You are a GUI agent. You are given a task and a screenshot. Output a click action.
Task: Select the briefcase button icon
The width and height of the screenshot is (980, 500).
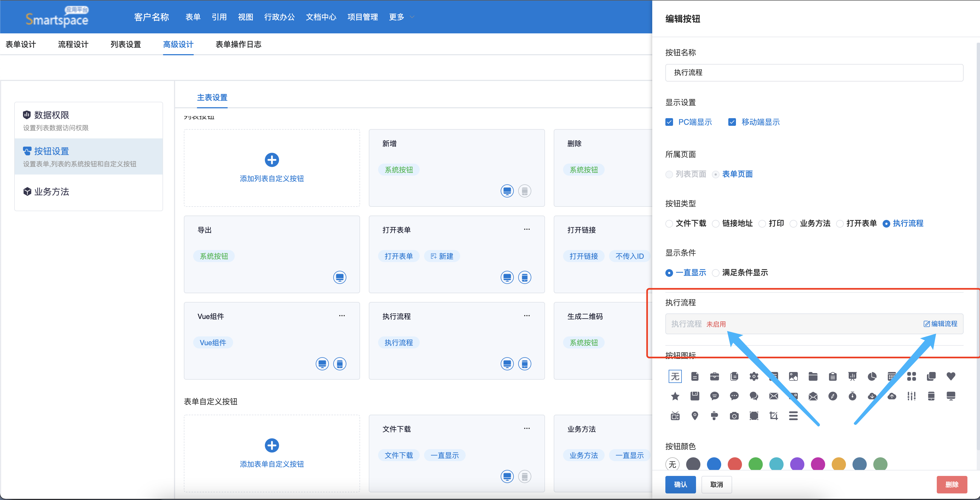click(714, 376)
